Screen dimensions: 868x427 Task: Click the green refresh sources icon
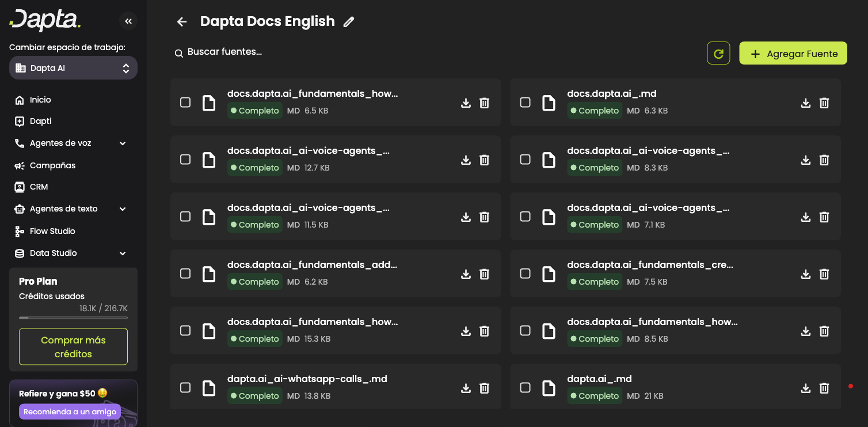(x=718, y=54)
